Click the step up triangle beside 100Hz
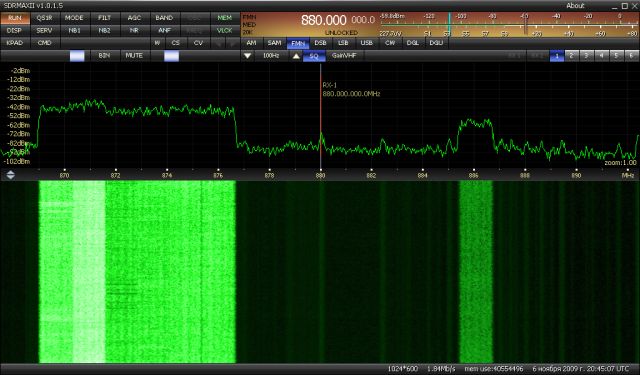 (x=296, y=55)
